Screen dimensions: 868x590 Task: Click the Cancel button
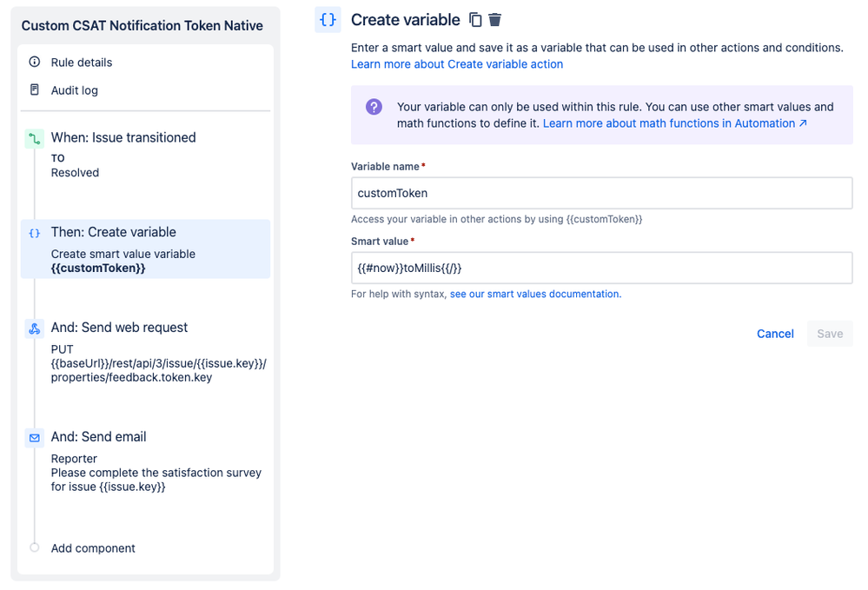(774, 334)
